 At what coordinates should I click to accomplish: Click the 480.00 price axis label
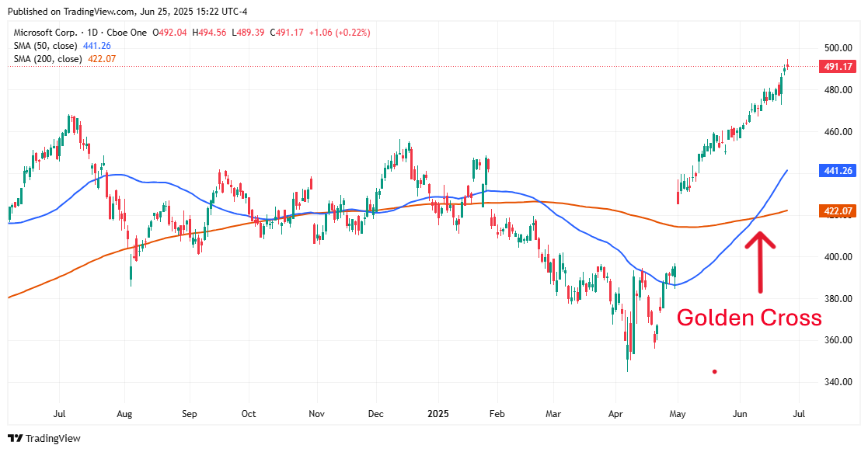pos(838,89)
